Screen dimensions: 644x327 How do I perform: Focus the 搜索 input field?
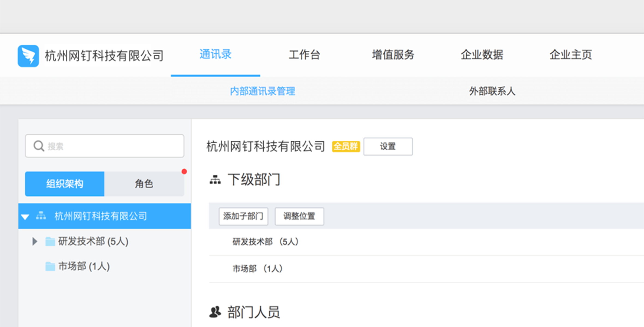[105, 146]
